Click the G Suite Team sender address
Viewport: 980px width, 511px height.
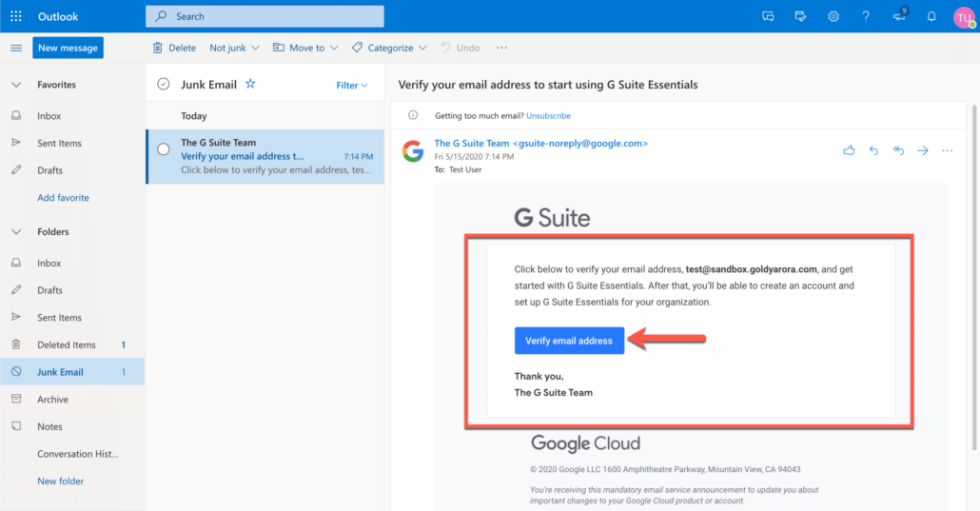(541, 144)
